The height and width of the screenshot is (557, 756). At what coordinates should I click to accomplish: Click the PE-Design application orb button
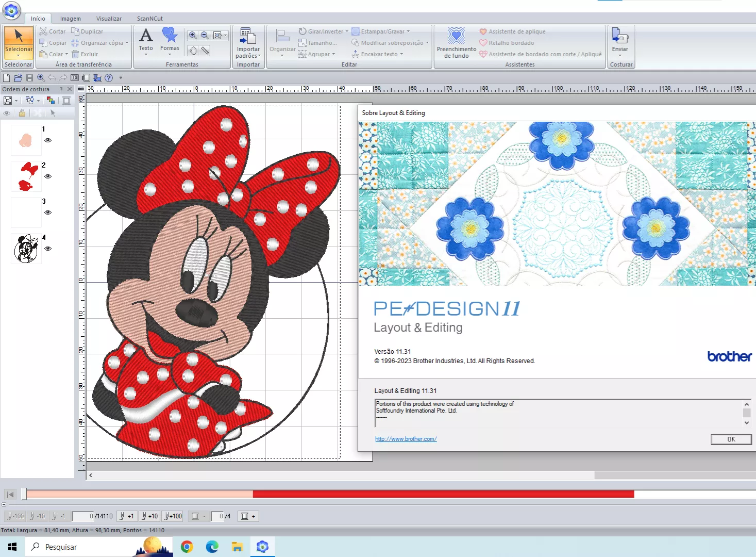click(11, 10)
